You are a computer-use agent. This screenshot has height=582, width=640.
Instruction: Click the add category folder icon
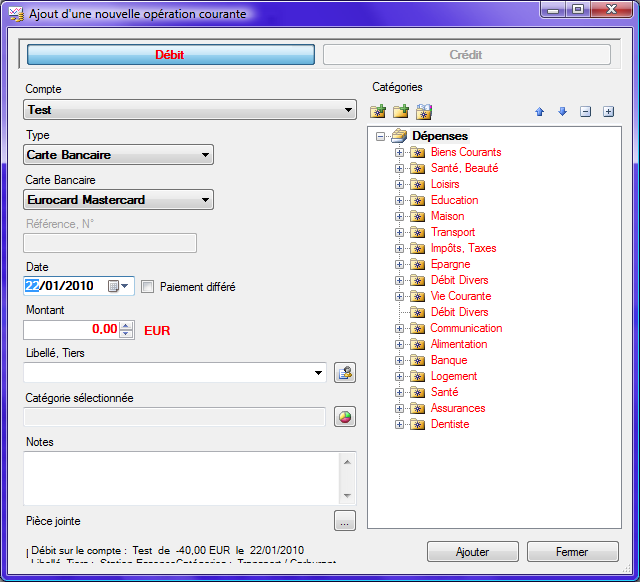(378, 111)
